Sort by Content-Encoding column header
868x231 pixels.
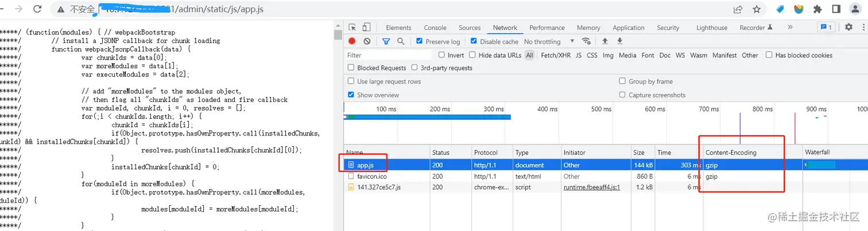pyautogui.click(x=753, y=152)
